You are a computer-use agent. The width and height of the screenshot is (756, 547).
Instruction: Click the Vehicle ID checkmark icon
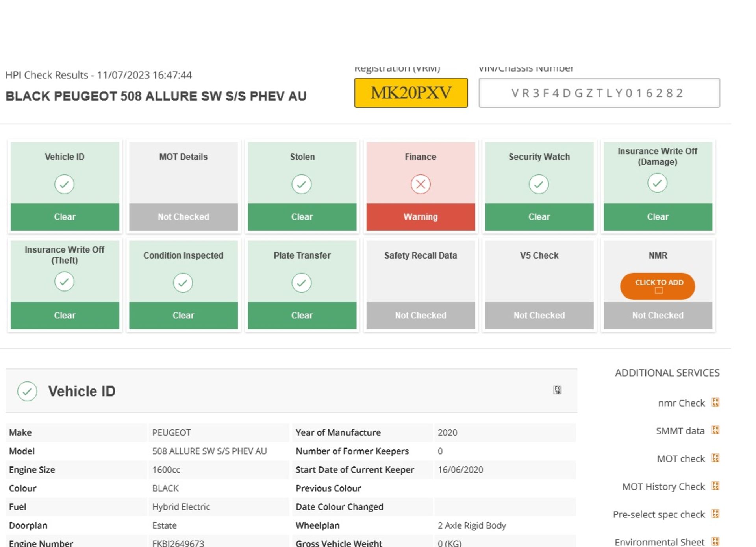tap(64, 184)
